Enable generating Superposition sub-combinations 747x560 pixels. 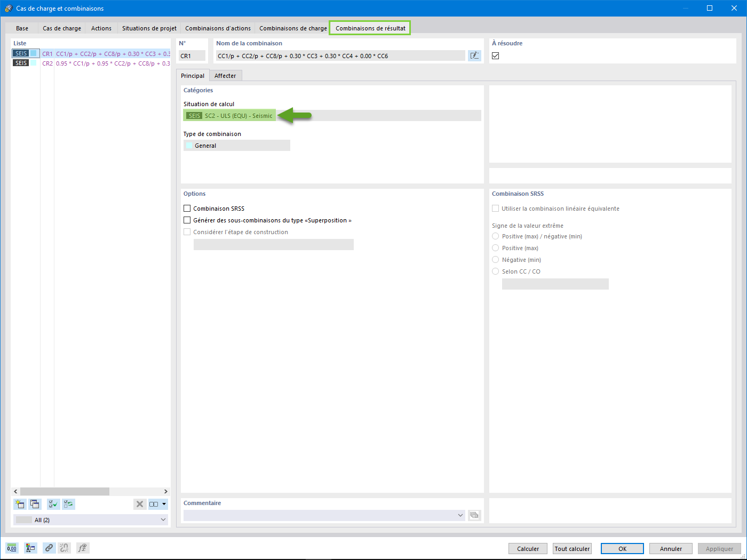click(187, 220)
